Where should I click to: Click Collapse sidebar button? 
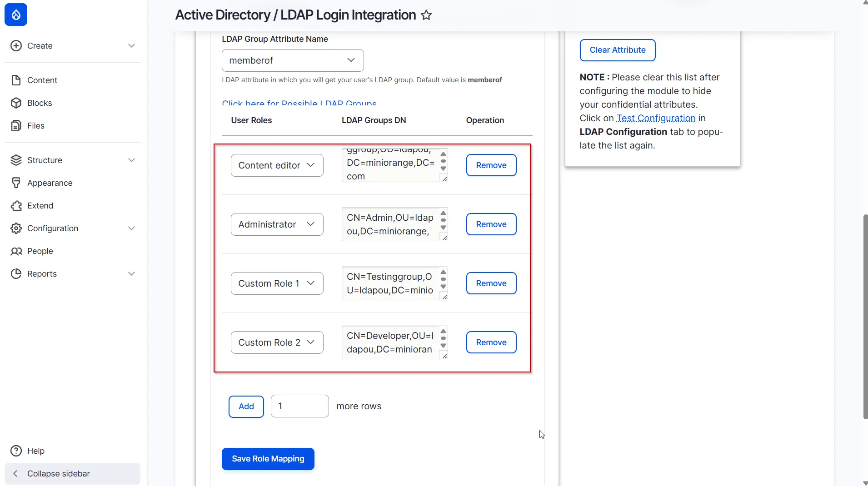coord(73,474)
